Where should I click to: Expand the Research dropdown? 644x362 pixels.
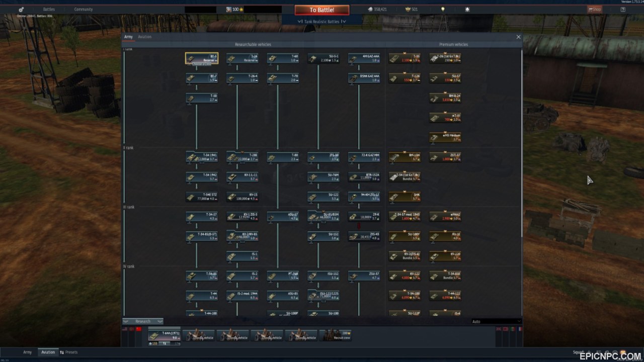[x=143, y=321]
